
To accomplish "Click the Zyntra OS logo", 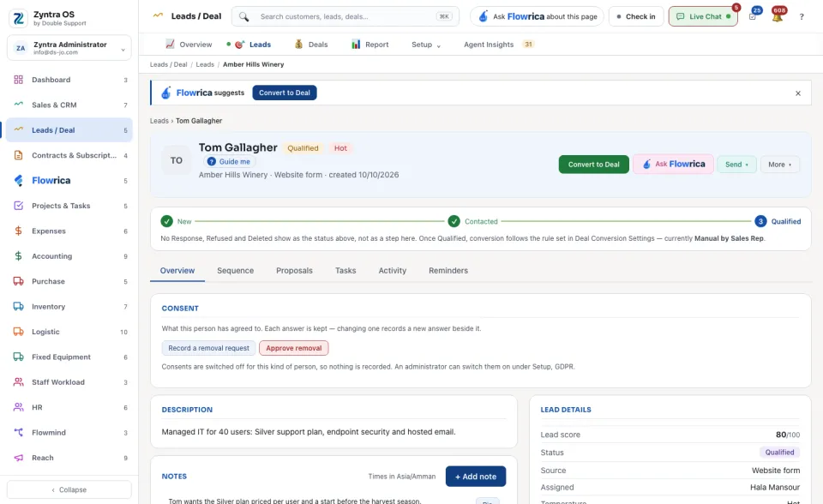I will click(18, 18).
